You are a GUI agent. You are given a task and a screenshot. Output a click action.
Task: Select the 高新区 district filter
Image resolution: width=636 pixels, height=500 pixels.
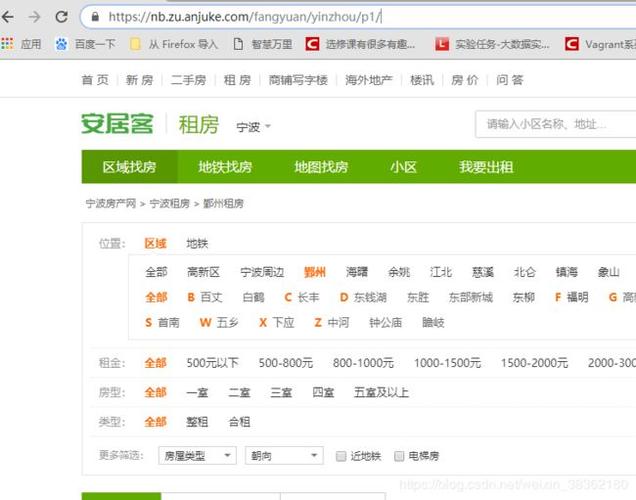coord(203,272)
